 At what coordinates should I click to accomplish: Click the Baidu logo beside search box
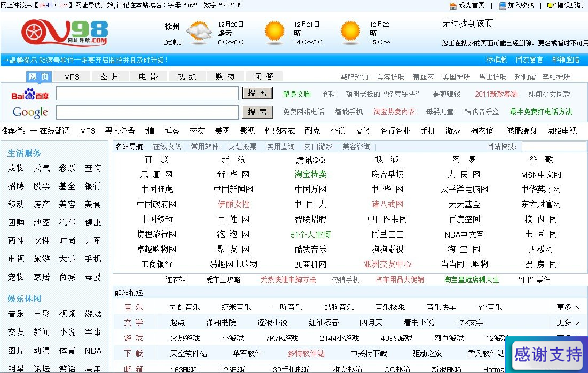tap(30, 94)
